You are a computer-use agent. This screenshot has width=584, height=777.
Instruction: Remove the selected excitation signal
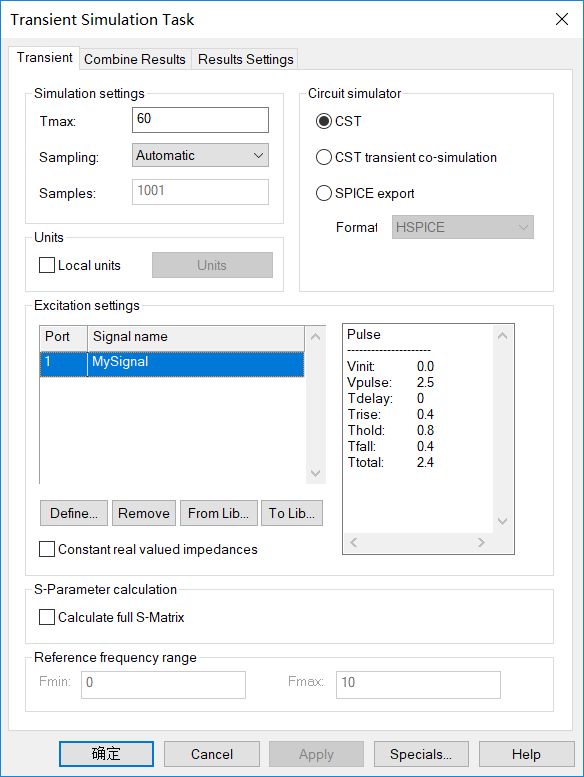click(x=144, y=513)
